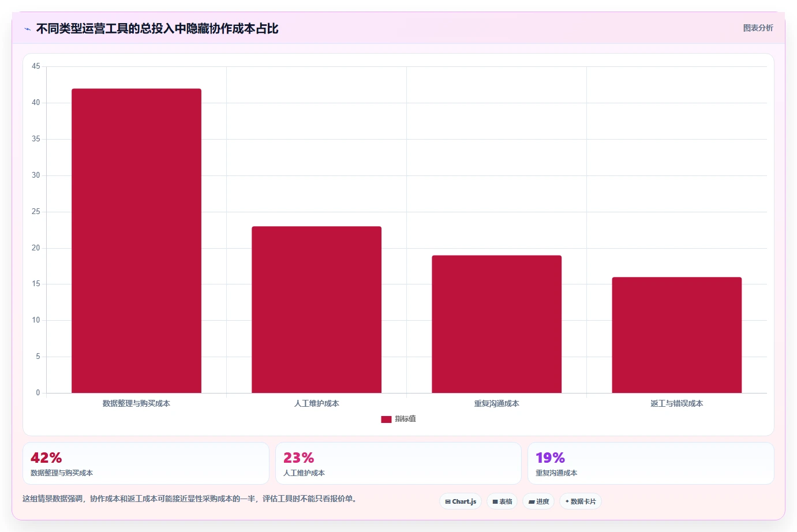Click the y-axis value 10
The image size is (797, 532).
36,320
